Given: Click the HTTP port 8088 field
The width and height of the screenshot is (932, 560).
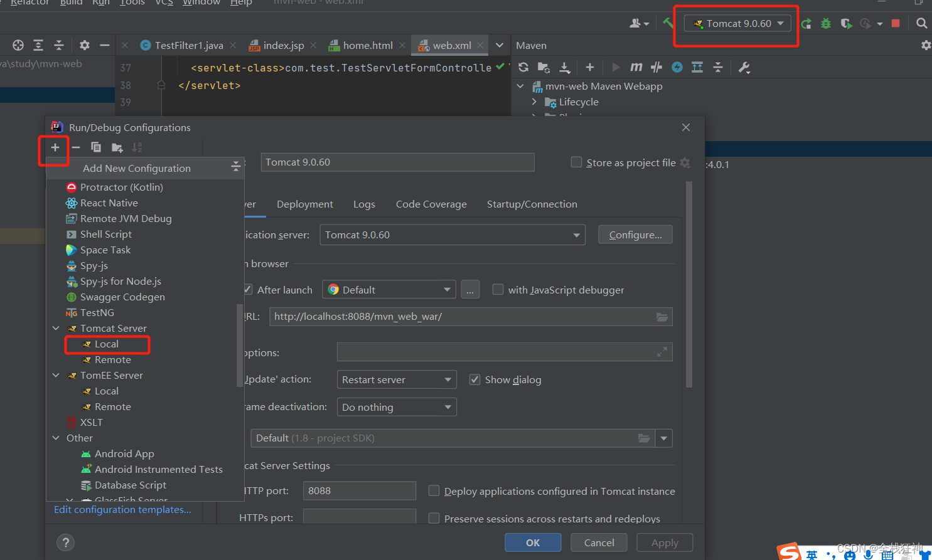Looking at the screenshot, I should click(359, 491).
